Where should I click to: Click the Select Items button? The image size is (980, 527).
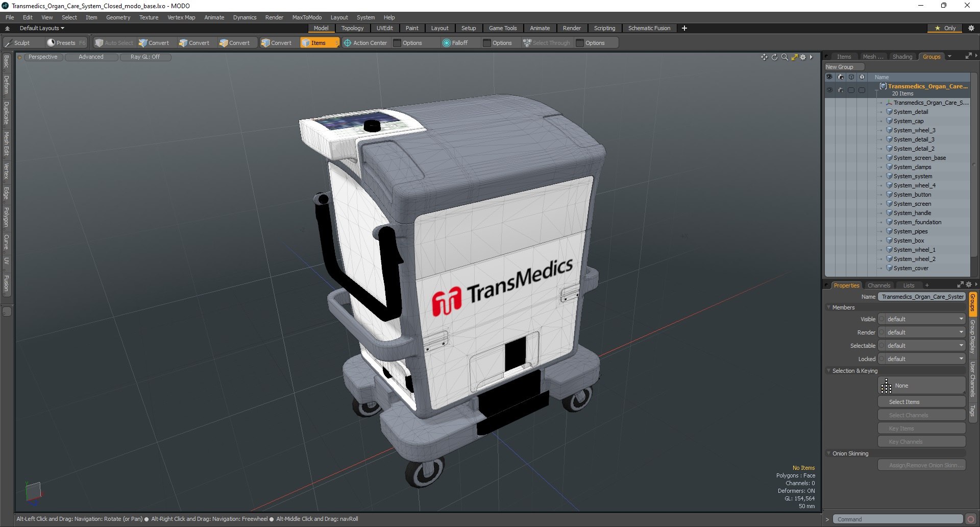(922, 402)
